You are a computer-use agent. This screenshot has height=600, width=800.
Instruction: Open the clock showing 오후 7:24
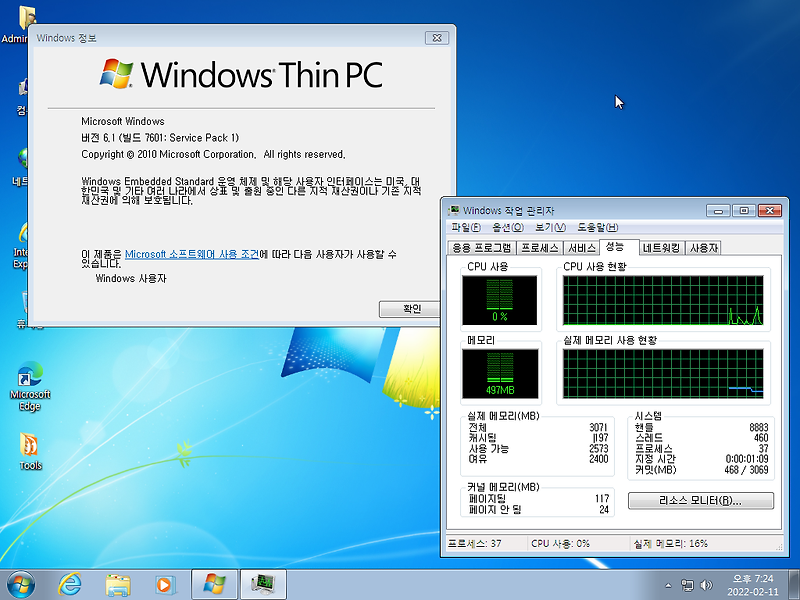[753, 585]
